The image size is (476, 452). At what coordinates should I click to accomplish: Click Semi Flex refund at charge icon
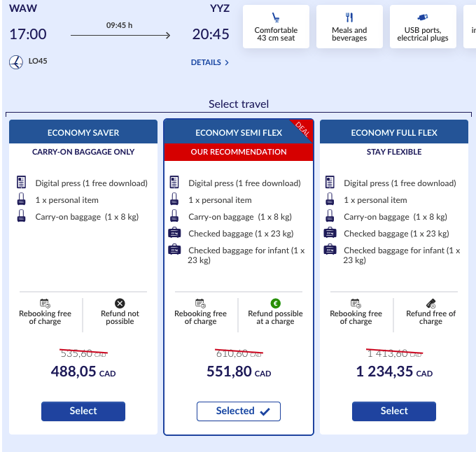tap(275, 303)
